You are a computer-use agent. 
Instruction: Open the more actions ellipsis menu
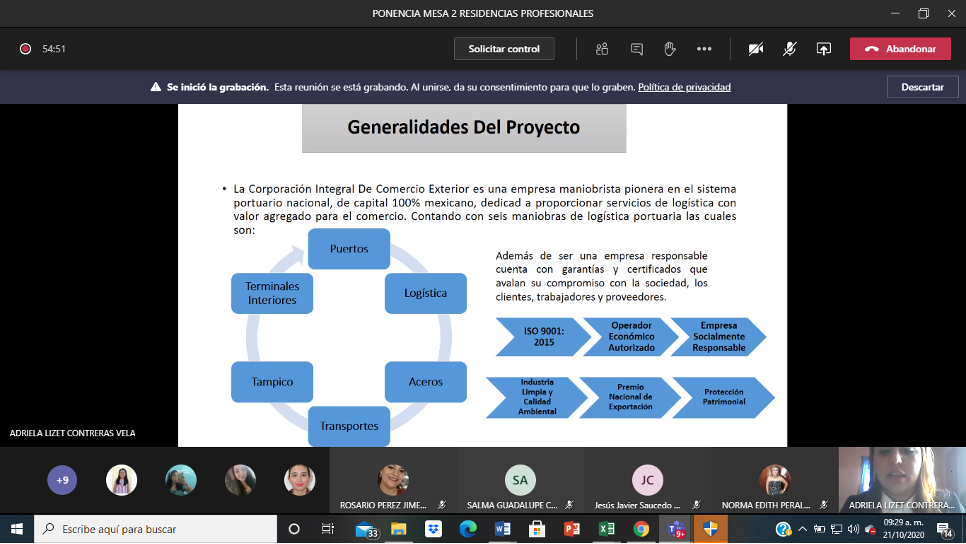click(704, 49)
